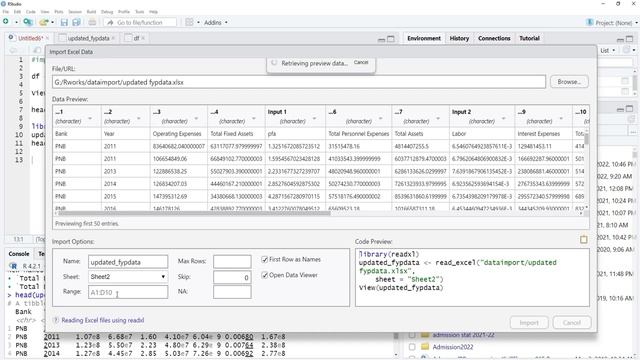Click the help icon beside Reading Excel files
Viewport: 640px width, 360px height.
click(56, 320)
